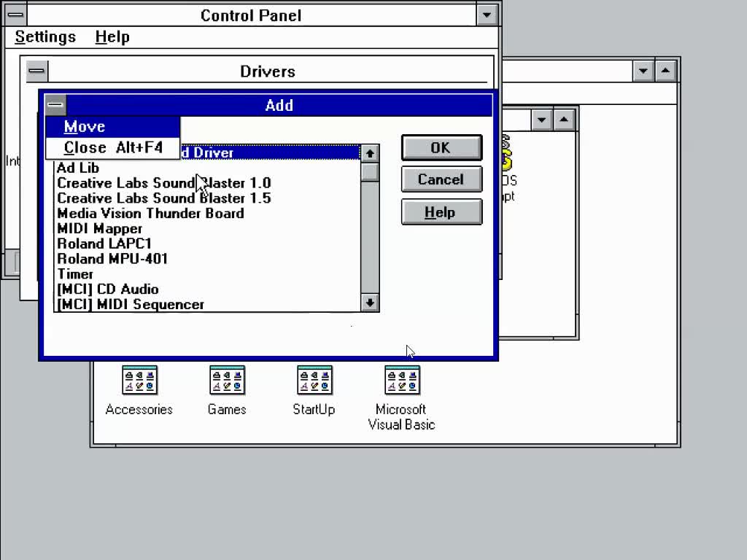
Task: Select [MCI] CD Audio driver
Action: 208,289
